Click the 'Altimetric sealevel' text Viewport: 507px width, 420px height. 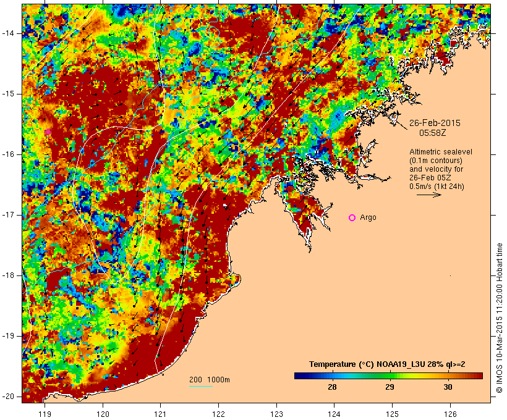click(441, 152)
